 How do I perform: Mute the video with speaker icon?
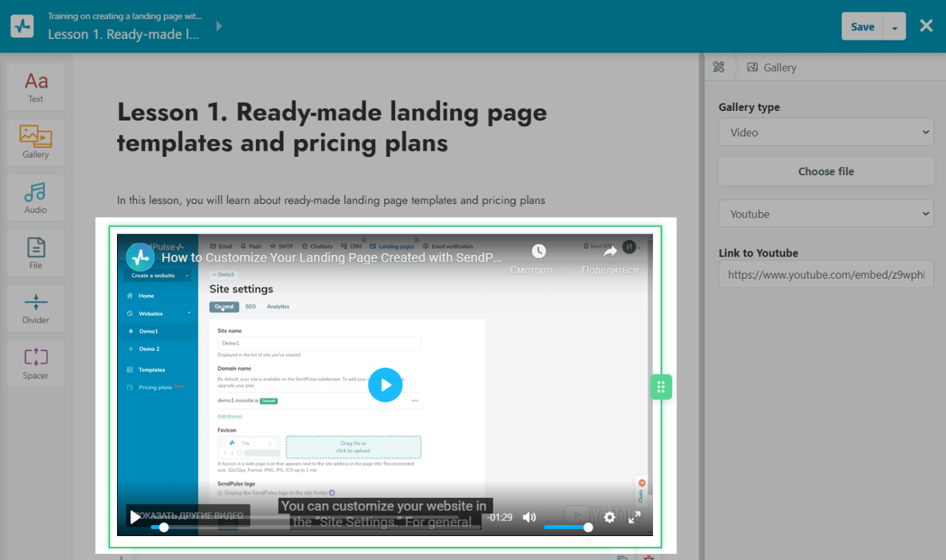pos(529,518)
